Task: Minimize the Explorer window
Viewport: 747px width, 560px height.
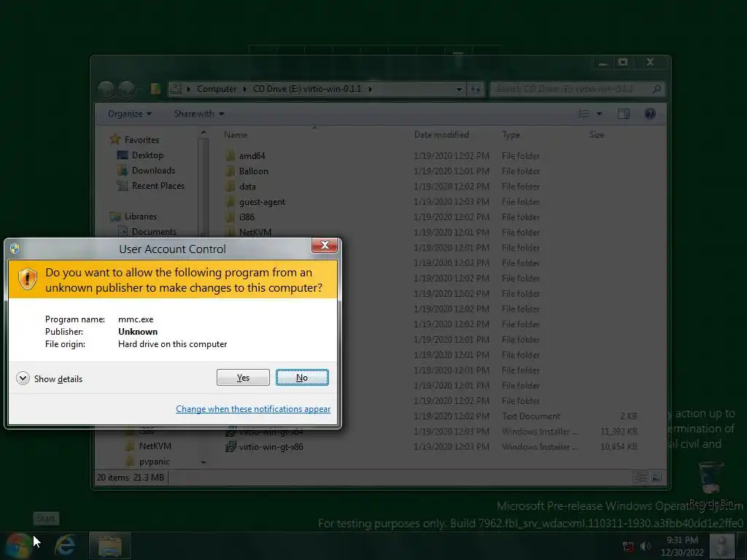Action: [603, 63]
